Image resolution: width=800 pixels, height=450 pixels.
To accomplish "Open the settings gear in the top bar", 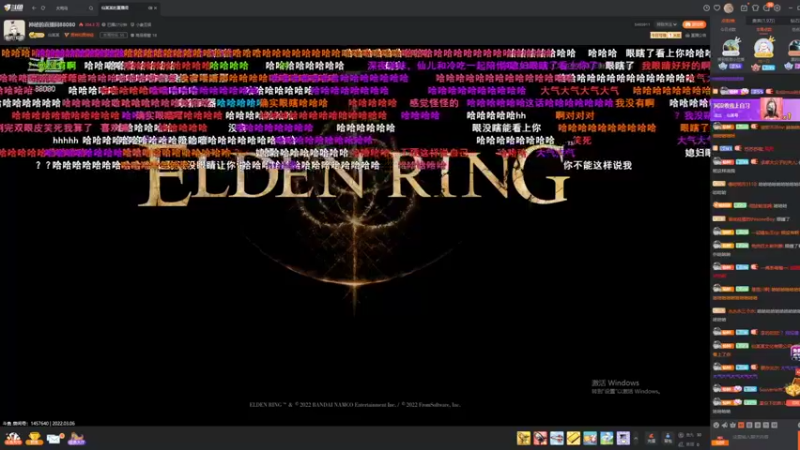I will tap(777, 8).
